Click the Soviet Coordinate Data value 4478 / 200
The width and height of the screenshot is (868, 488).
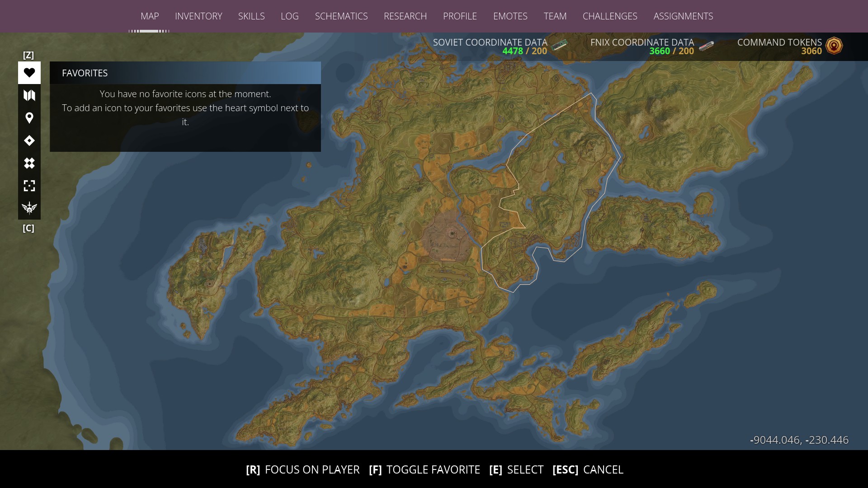(524, 51)
